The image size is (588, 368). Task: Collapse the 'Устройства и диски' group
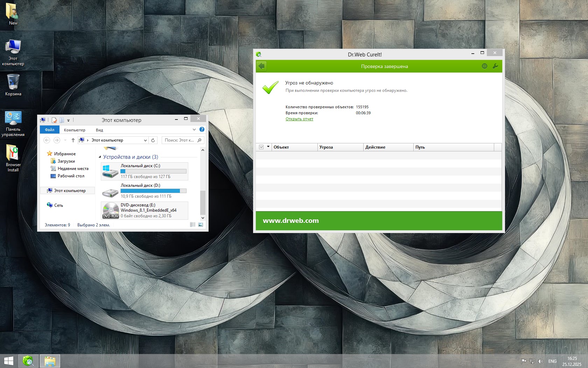[x=100, y=157]
